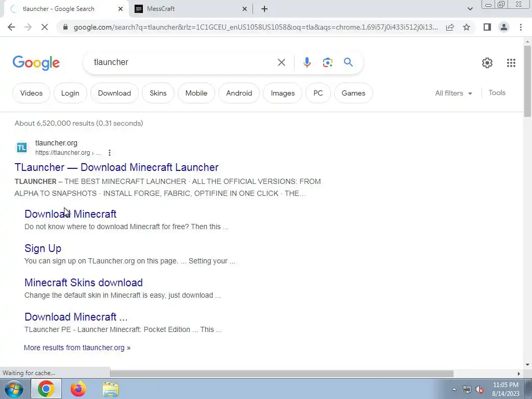Show hidden tray icons arrow
532x399 pixels.
click(454, 390)
